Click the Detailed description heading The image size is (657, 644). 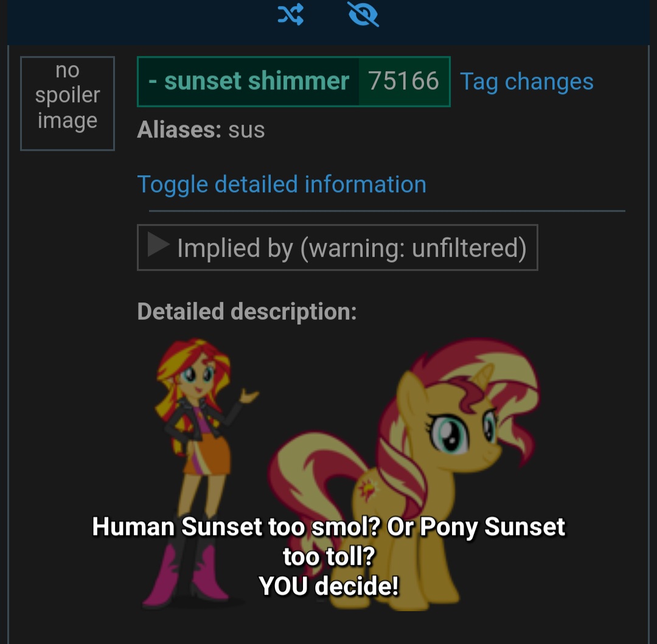[x=247, y=312]
